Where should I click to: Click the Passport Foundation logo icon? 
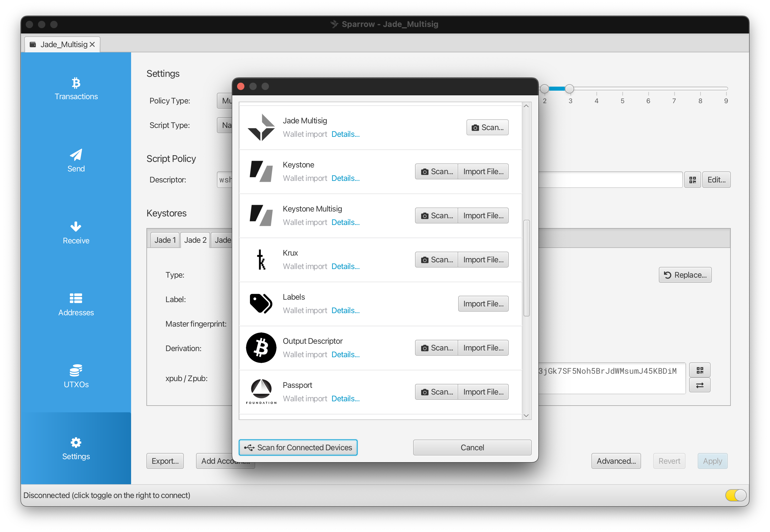(261, 392)
